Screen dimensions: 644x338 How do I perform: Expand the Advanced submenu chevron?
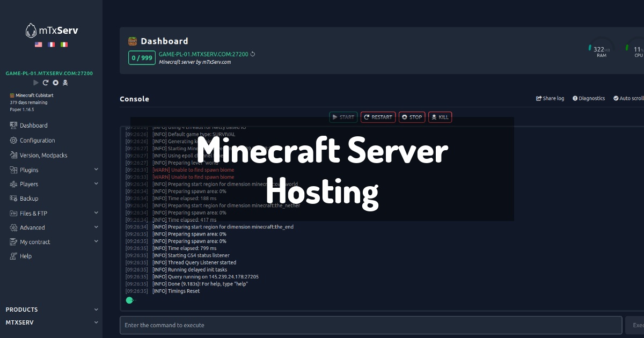[96, 227]
